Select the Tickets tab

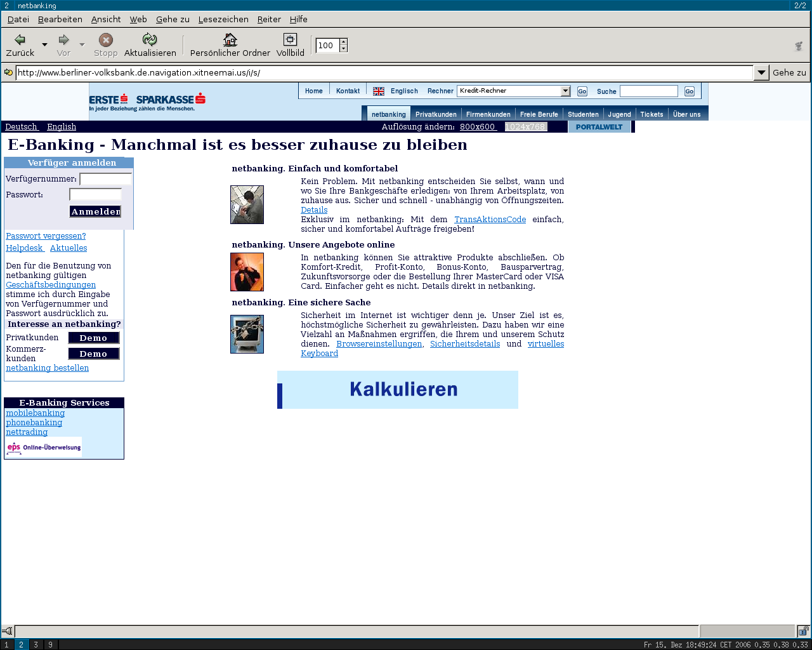pyautogui.click(x=652, y=114)
